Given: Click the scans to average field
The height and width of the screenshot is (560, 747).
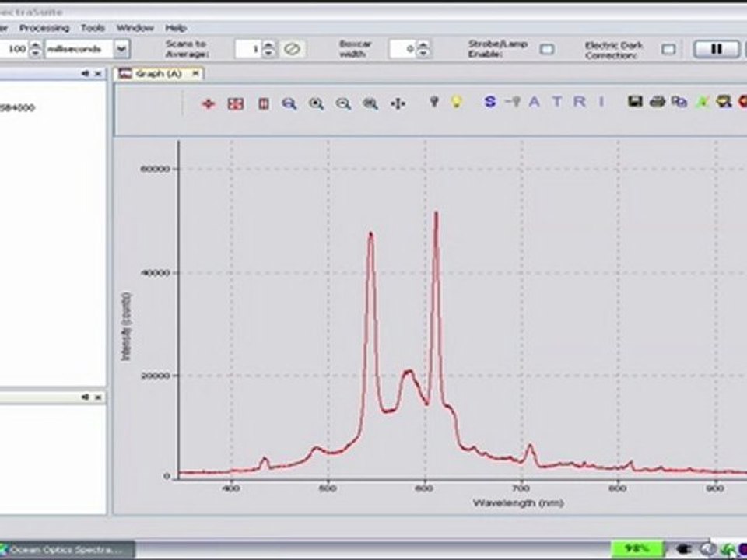Looking at the screenshot, I should click(x=249, y=48).
